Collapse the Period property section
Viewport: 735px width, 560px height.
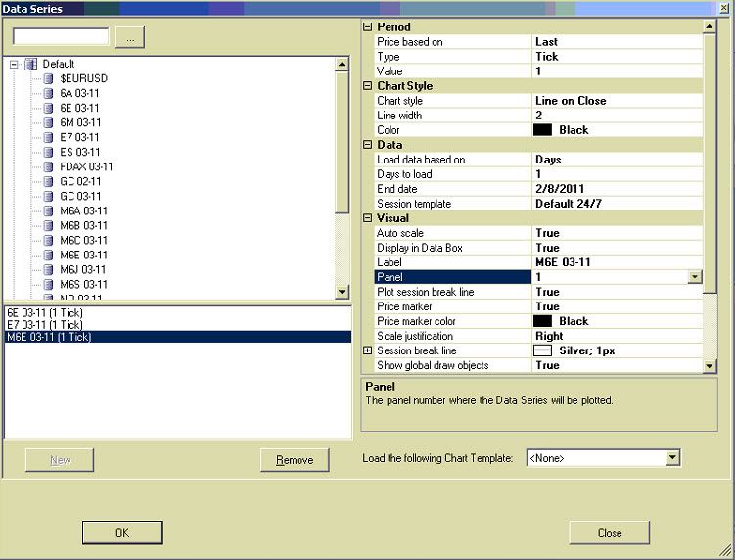pos(368,27)
